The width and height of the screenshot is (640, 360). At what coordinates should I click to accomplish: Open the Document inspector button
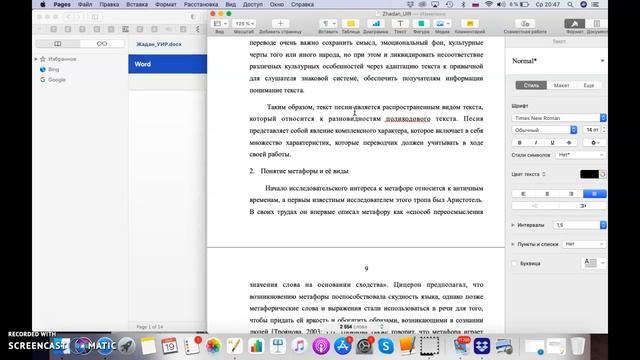(x=596, y=24)
